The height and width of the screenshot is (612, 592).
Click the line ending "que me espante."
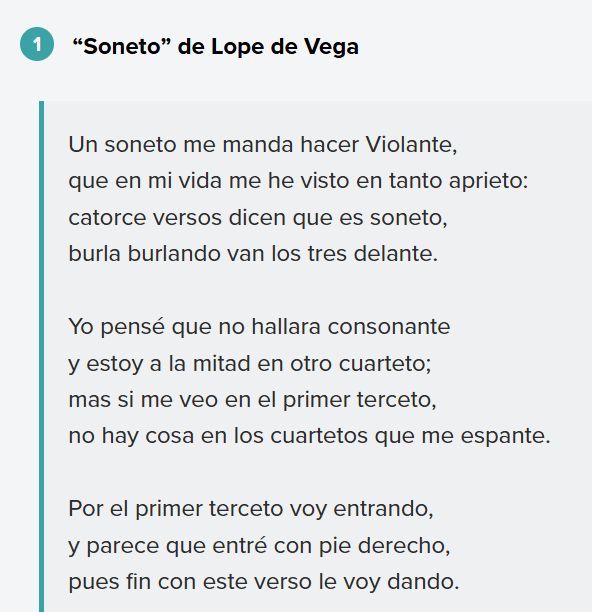click(309, 436)
